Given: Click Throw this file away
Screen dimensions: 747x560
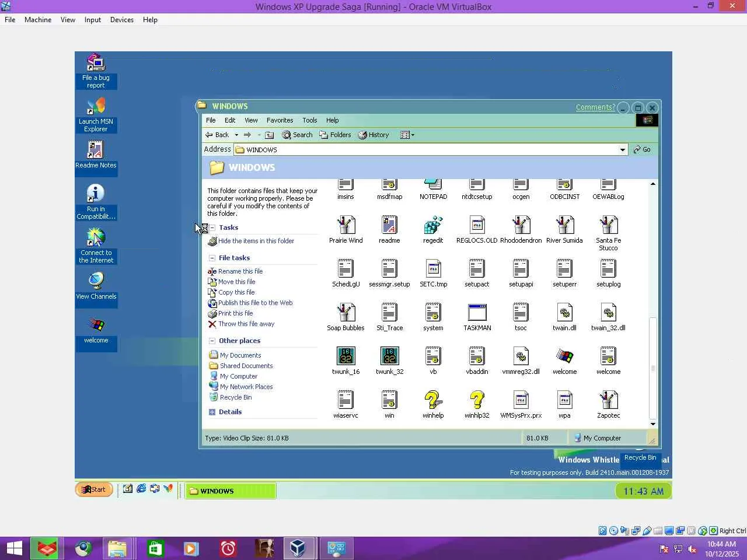Looking at the screenshot, I should 246,324.
